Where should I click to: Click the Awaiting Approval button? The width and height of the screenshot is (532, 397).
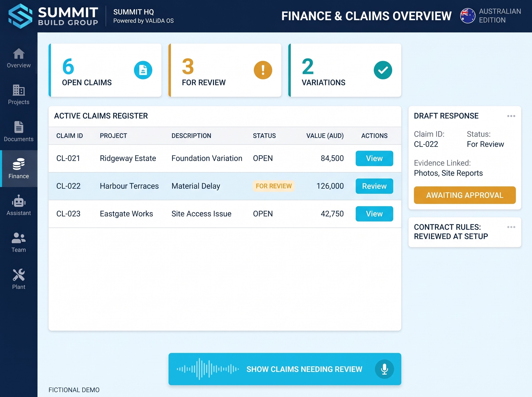(x=465, y=195)
